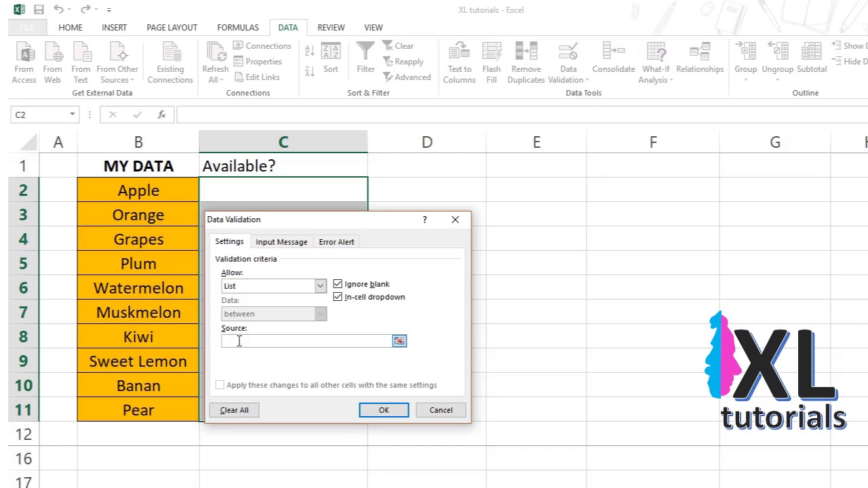Image resolution: width=868 pixels, height=488 pixels.
Task: Sort Z to A descending
Action: point(309,71)
